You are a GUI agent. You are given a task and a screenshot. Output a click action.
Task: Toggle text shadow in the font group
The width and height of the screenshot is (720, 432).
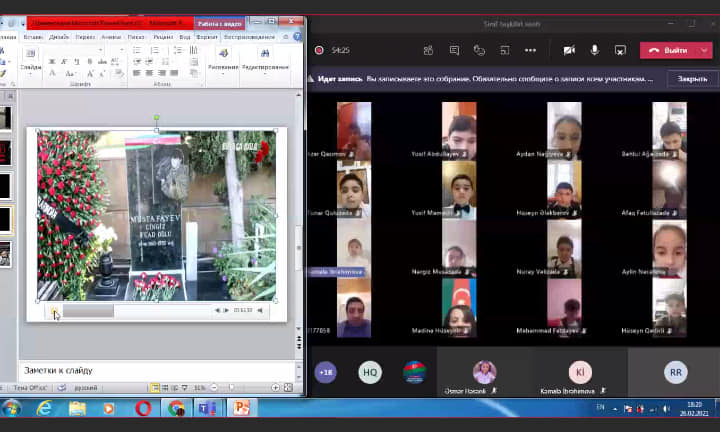coord(90,62)
